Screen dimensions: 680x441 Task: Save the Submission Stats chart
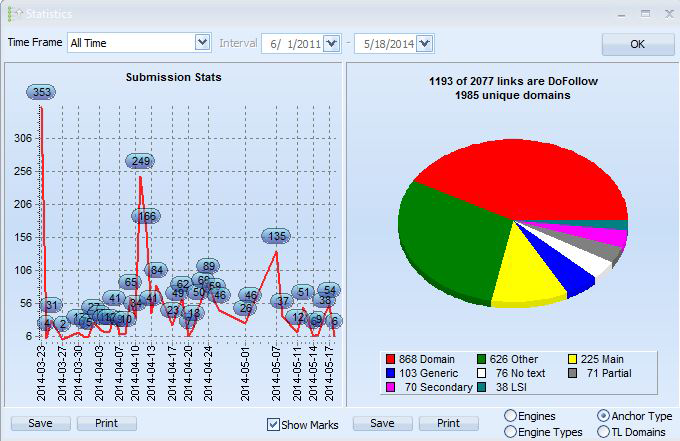coord(40,423)
